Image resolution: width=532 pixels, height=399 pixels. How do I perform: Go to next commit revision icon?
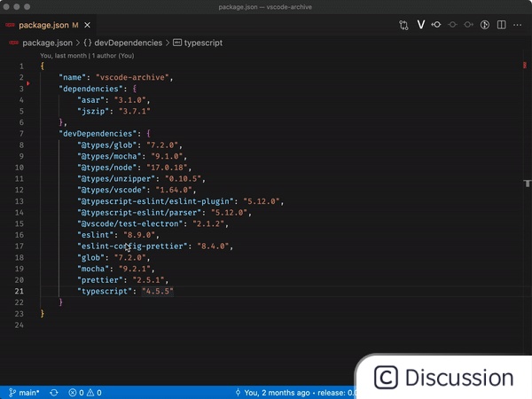tap(468, 25)
